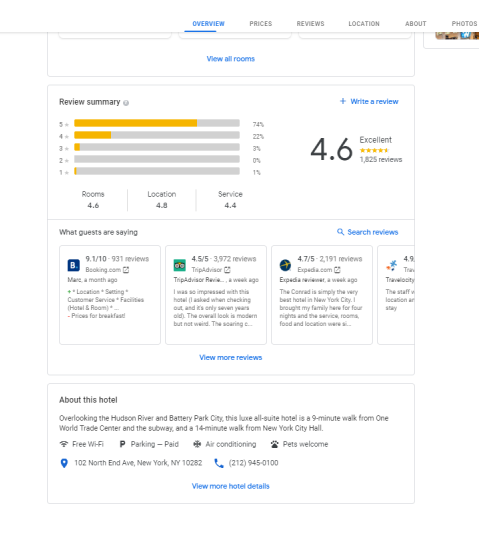Image resolution: width=479 pixels, height=536 pixels.
Task: Click the 3-star rating bar
Action: (157, 147)
